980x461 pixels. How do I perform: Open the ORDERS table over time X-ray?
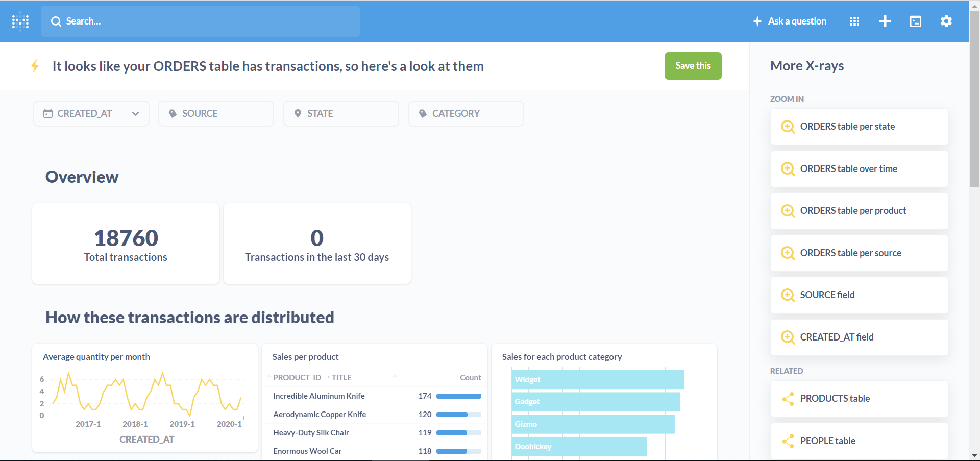coord(848,169)
